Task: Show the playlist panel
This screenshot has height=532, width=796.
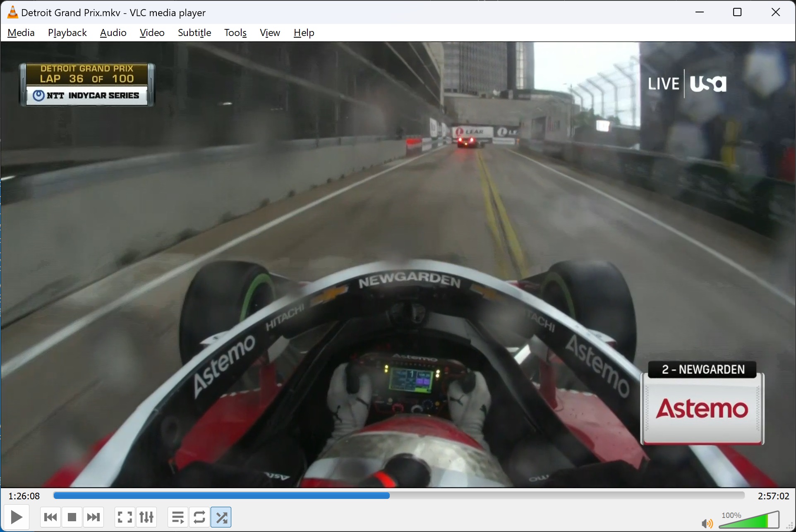Action: (178, 517)
